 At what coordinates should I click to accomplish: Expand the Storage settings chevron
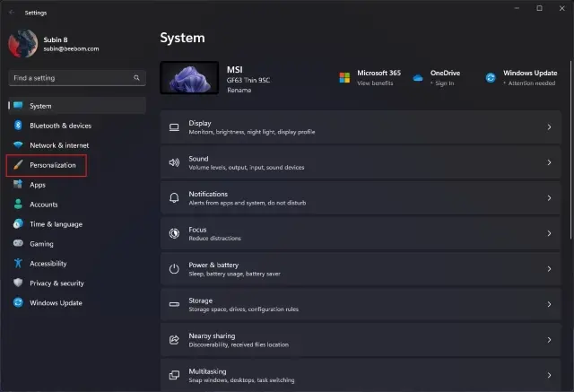pos(549,304)
